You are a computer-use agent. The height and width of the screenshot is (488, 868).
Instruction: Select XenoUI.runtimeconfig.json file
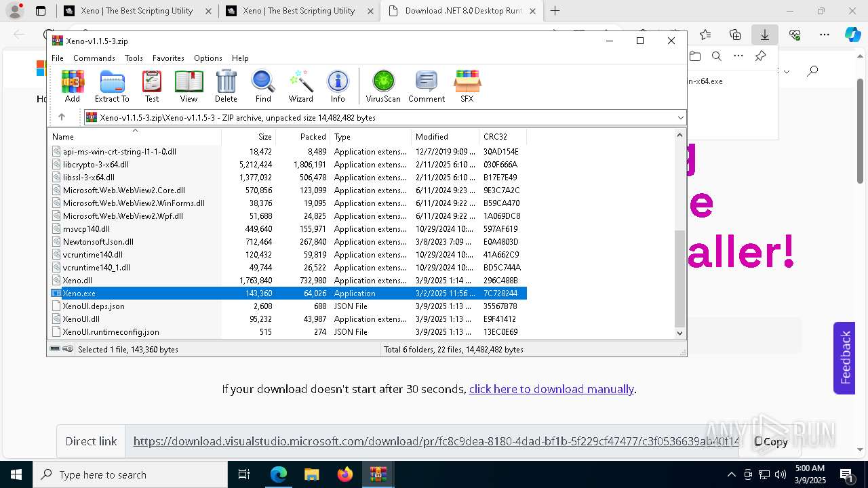coord(288,332)
